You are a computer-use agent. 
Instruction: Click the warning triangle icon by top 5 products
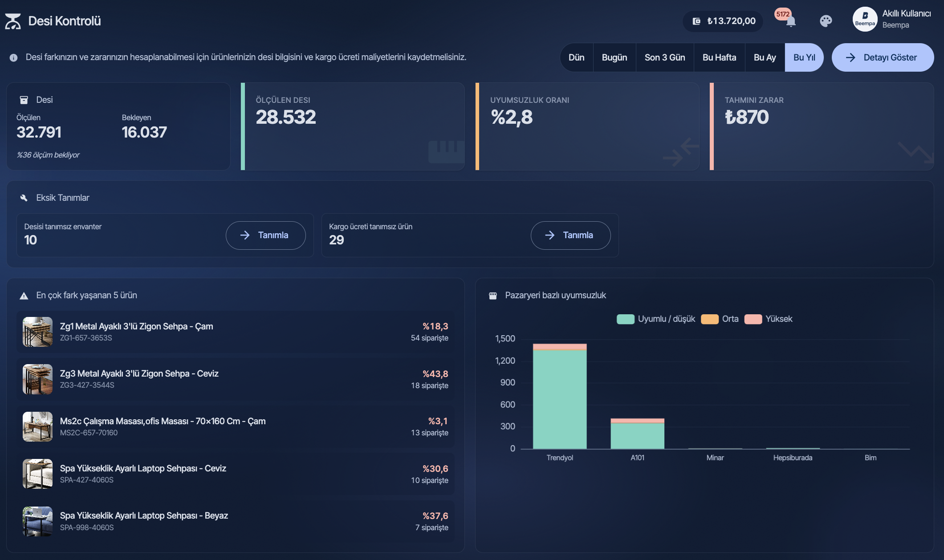[x=24, y=296]
